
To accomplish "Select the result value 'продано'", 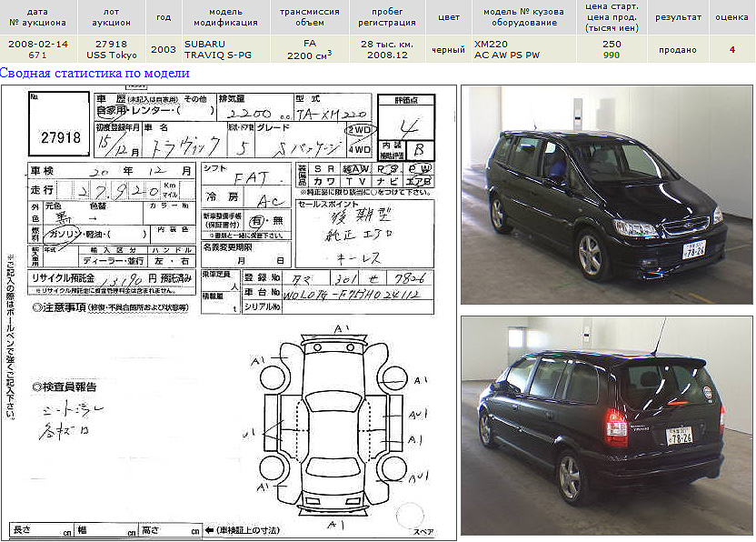I will (x=678, y=50).
